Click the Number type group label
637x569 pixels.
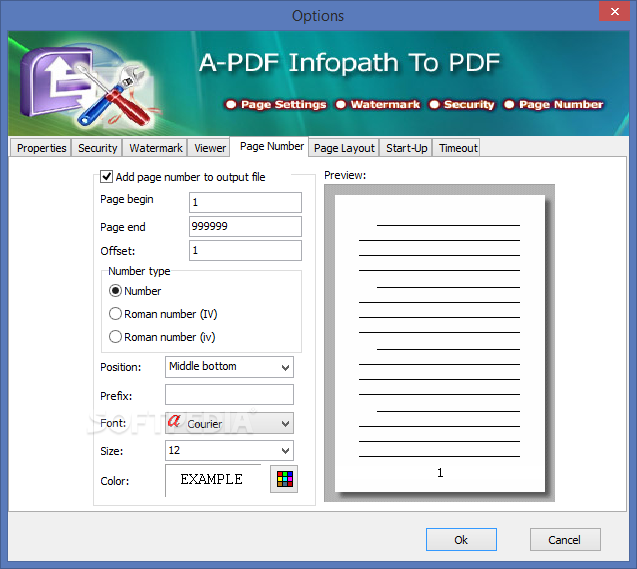click(x=139, y=271)
